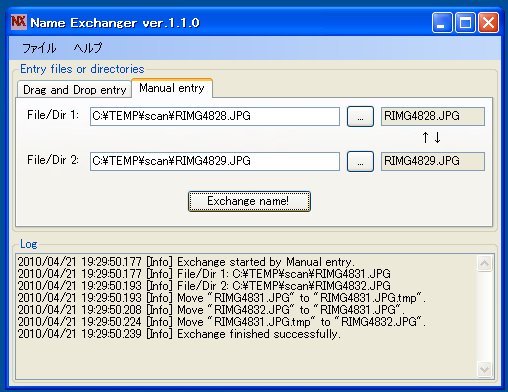Image resolution: width=508 pixels, height=392 pixels.
Task: Switch to Drag and Drop entry tab
Action: tap(75, 90)
